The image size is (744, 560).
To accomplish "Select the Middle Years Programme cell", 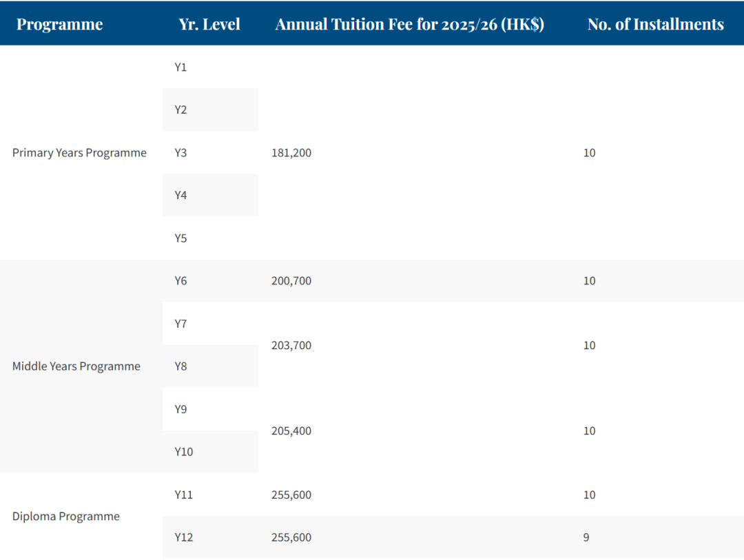I will [76, 366].
